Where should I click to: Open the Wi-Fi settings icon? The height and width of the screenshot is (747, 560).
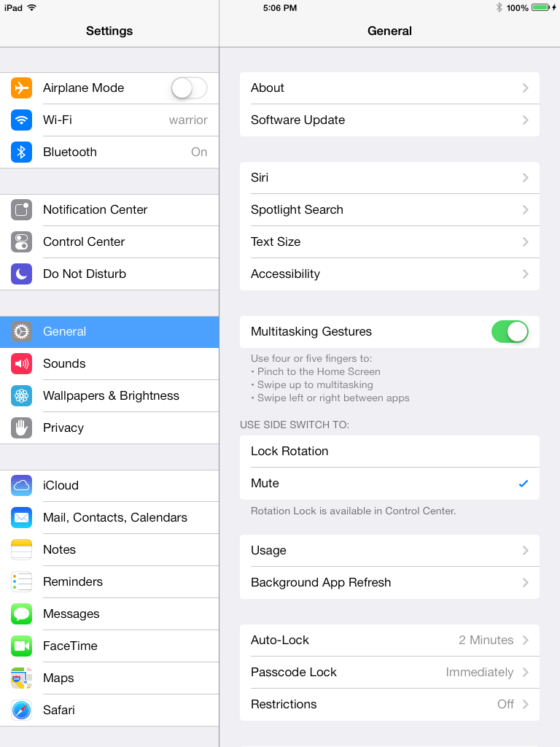pyautogui.click(x=21, y=120)
